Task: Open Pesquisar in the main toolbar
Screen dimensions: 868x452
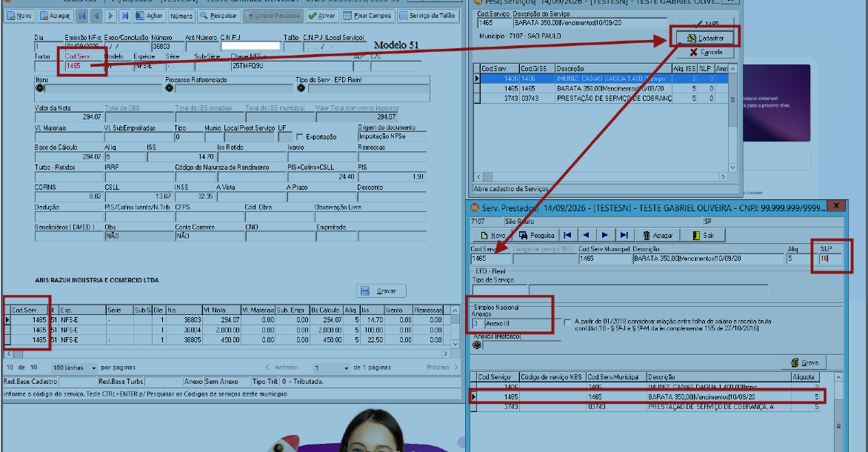Action: pyautogui.click(x=218, y=16)
